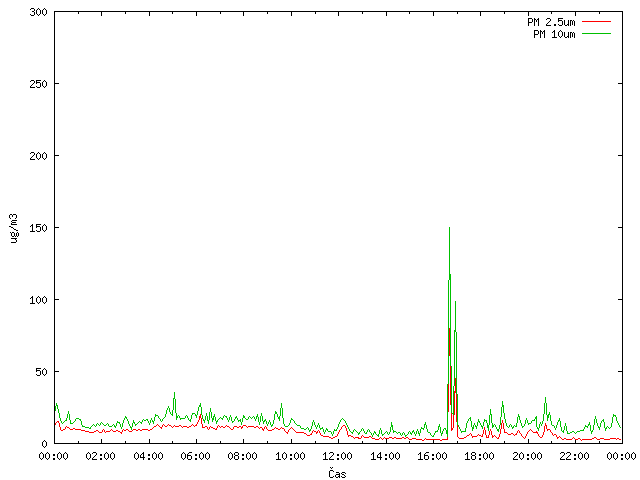
Task: Click the 100 y-axis tick value
Action: [x=38, y=300]
